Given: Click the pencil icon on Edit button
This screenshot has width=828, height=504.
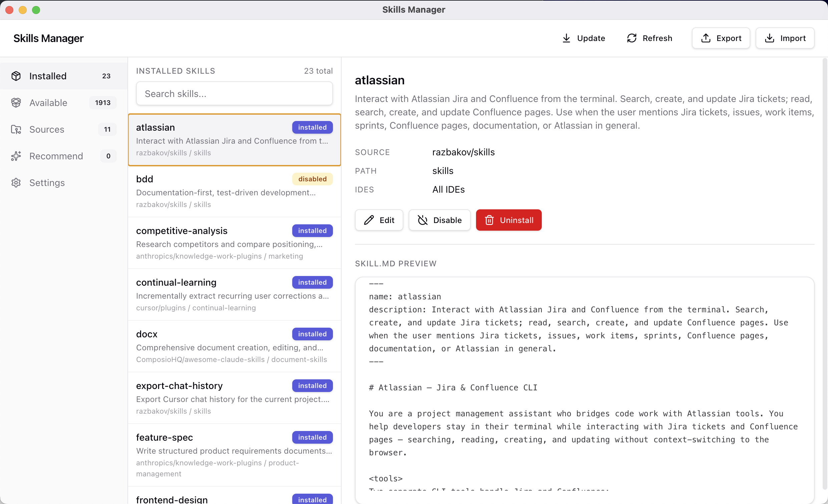Looking at the screenshot, I should [x=369, y=220].
